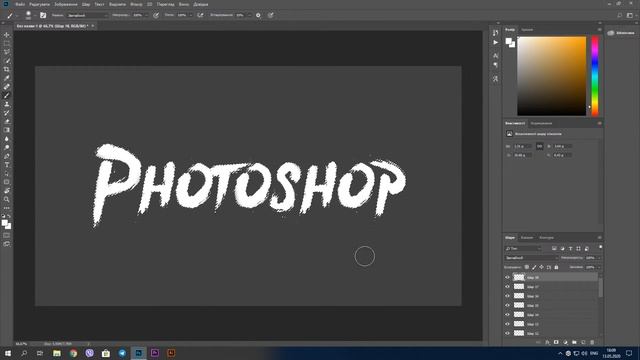Delete layer trash icon
The image size is (640, 360).
[592, 342]
